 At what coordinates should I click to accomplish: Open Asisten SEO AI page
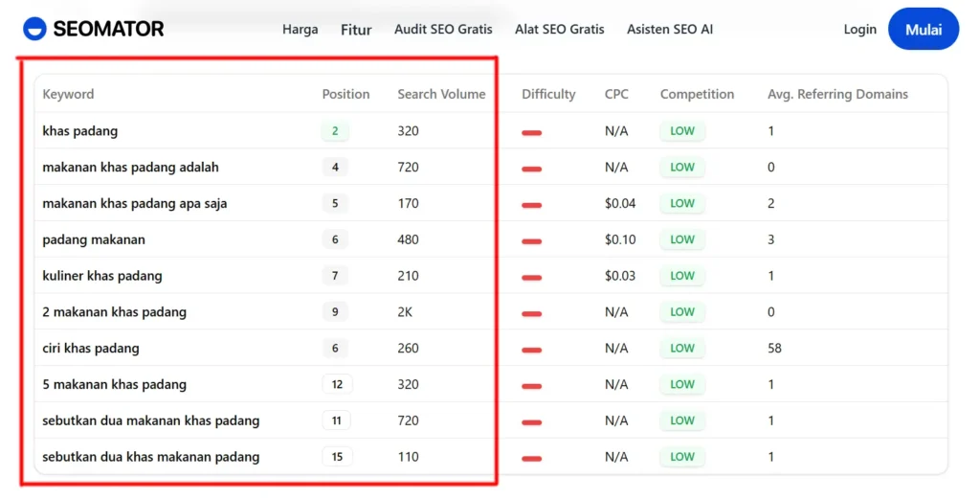click(670, 30)
